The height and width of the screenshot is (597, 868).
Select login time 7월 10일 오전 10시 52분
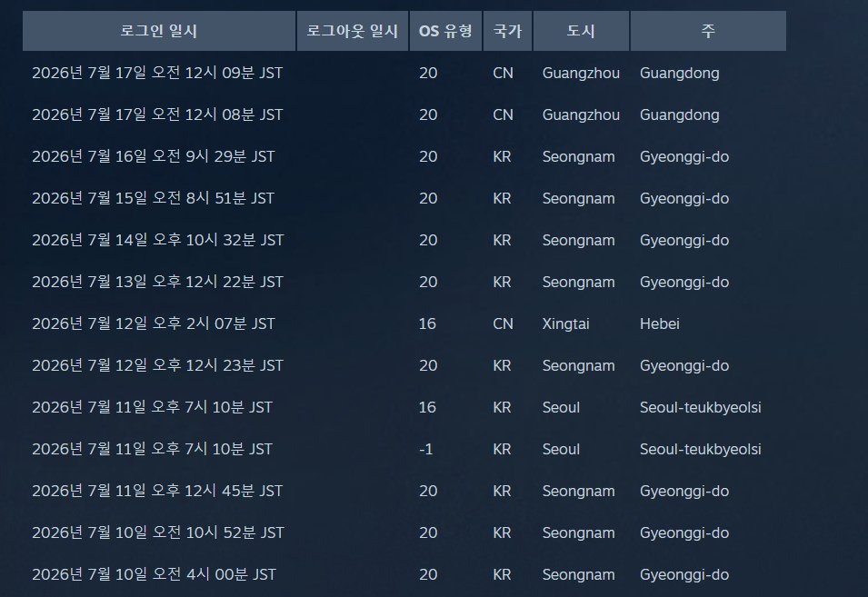click(x=158, y=532)
